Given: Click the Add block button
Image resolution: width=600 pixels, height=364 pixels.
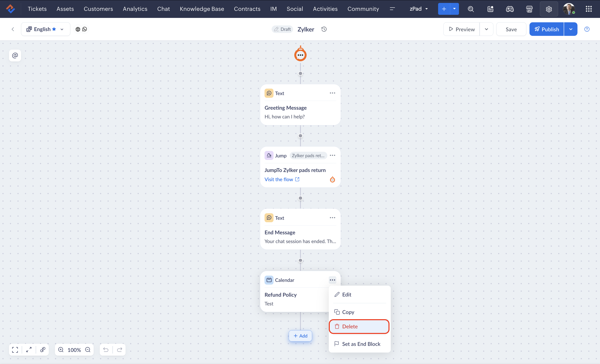Looking at the screenshot, I should [300, 336].
